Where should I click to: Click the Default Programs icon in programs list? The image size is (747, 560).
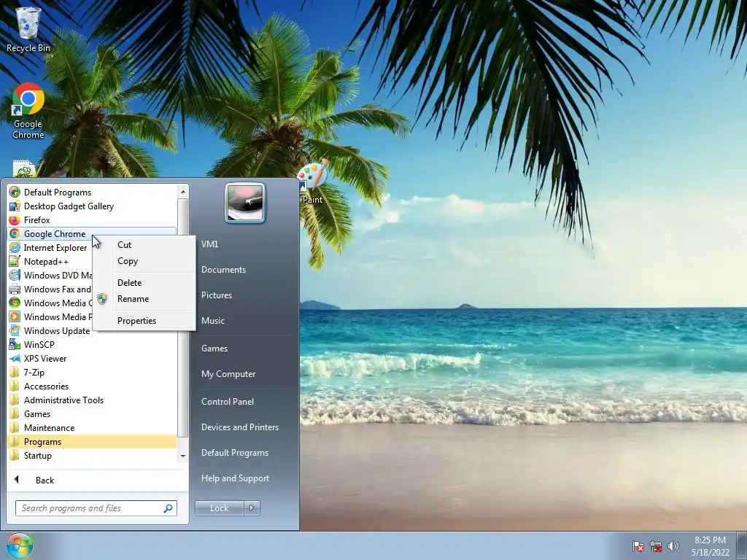15,192
